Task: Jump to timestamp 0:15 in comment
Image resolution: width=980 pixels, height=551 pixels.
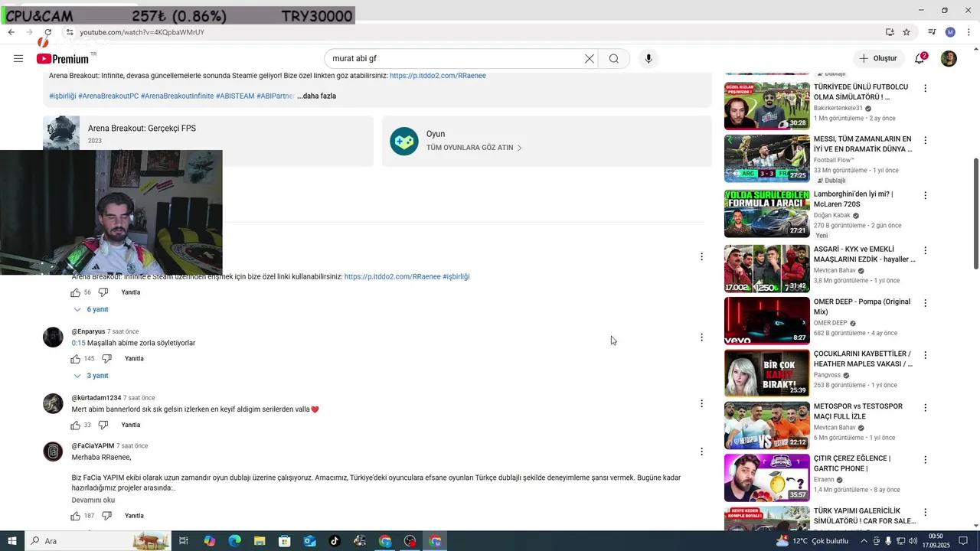Action: pos(78,343)
